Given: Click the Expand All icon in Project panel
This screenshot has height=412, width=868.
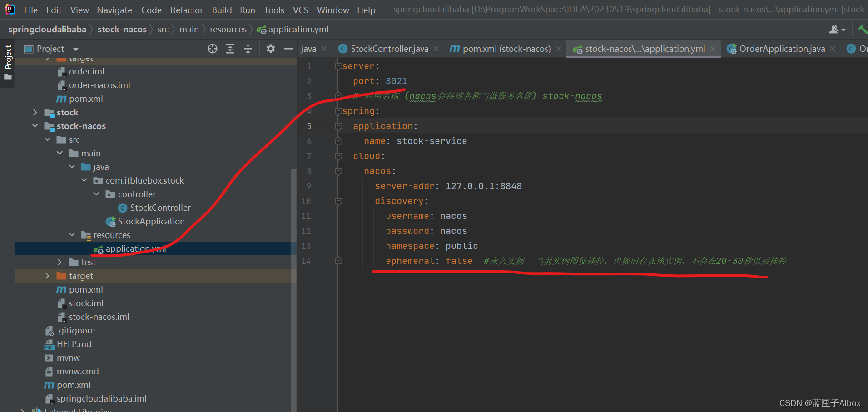Looking at the screenshot, I should click(x=230, y=49).
